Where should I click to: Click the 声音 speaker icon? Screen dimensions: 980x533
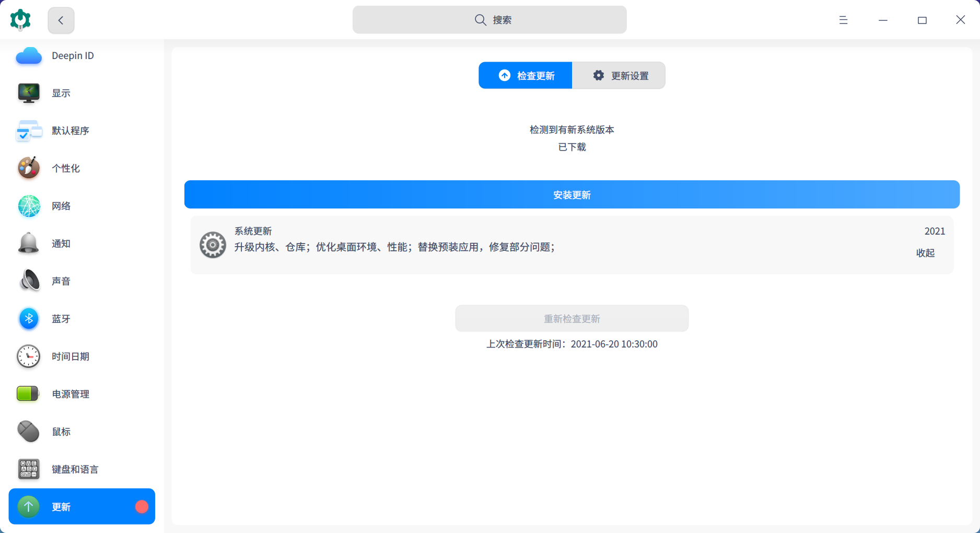pos(29,281)
